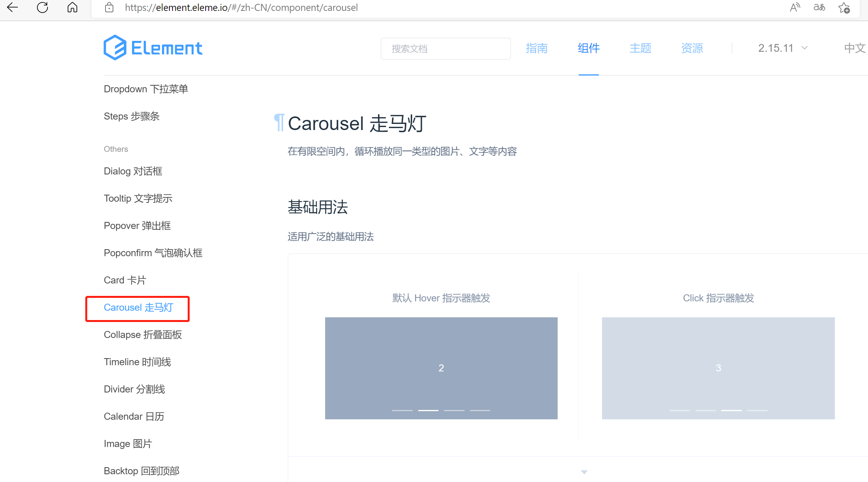Click the pilcrow anchor before the Carousel heading
Image resolution: width=868 pixels, height=482 pixels.
point(279,123)
